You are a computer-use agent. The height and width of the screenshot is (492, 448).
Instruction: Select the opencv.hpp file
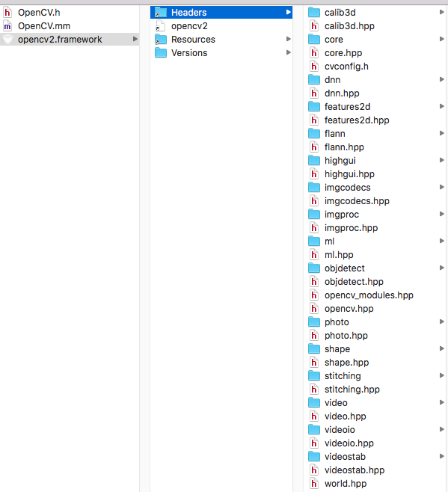click(x=349, y=309)
